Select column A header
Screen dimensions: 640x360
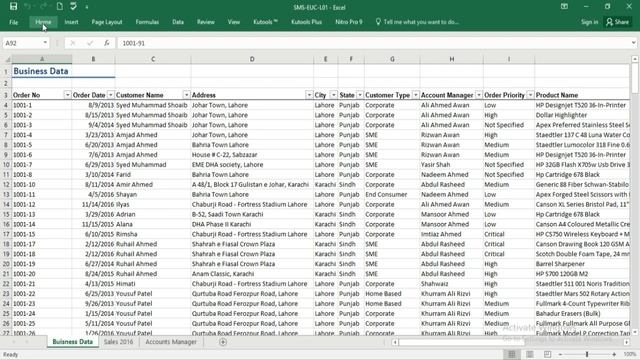pos(42,59)
